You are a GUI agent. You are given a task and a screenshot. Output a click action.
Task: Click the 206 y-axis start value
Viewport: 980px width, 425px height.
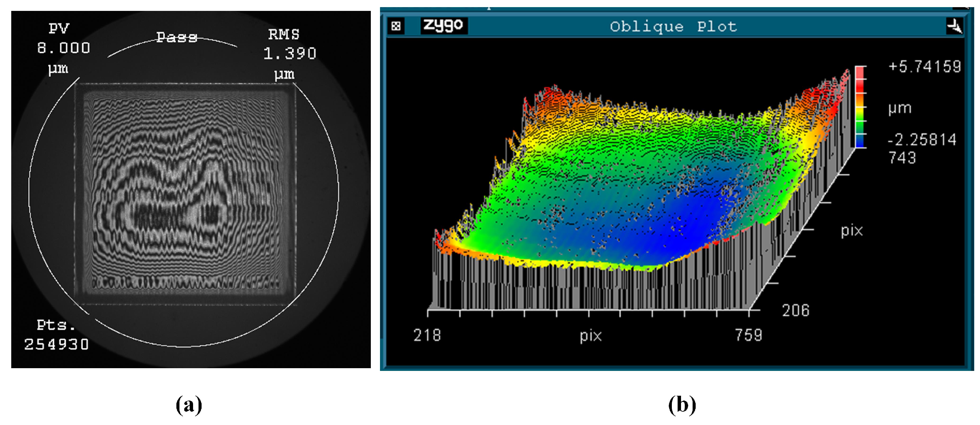tap(795, 310)
